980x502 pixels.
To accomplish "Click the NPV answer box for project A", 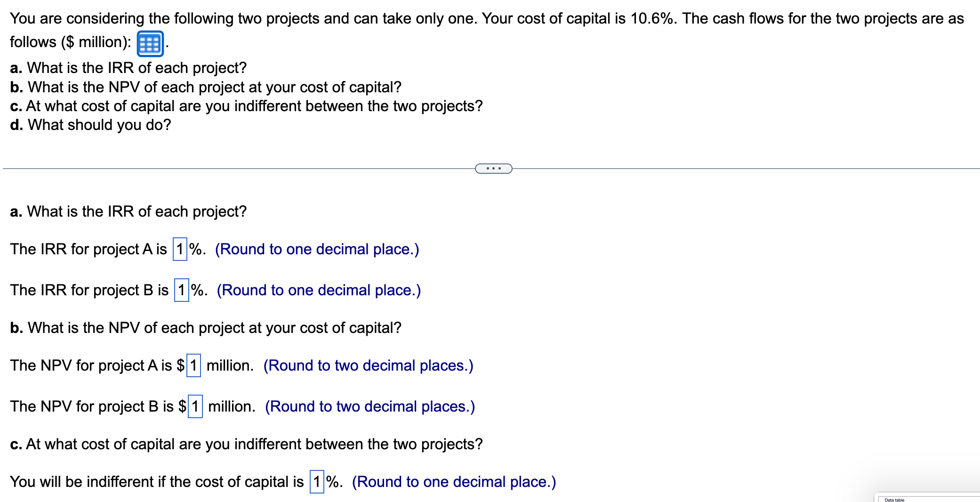I will (x=193, y=365).
